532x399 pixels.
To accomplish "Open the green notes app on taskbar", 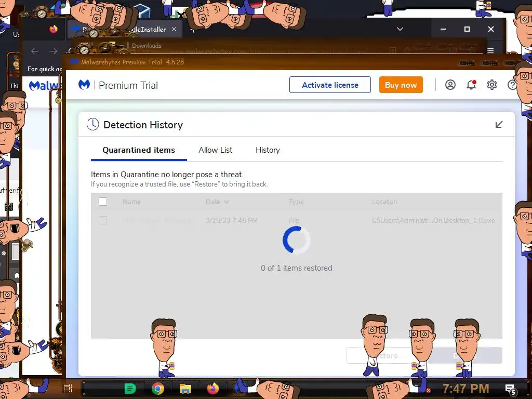I will (130, 389).
